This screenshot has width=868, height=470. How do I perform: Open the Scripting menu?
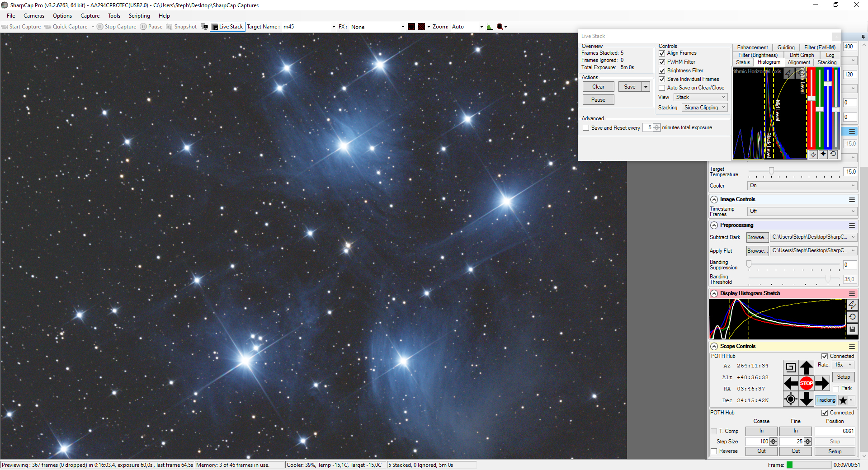tap(139, 16)
